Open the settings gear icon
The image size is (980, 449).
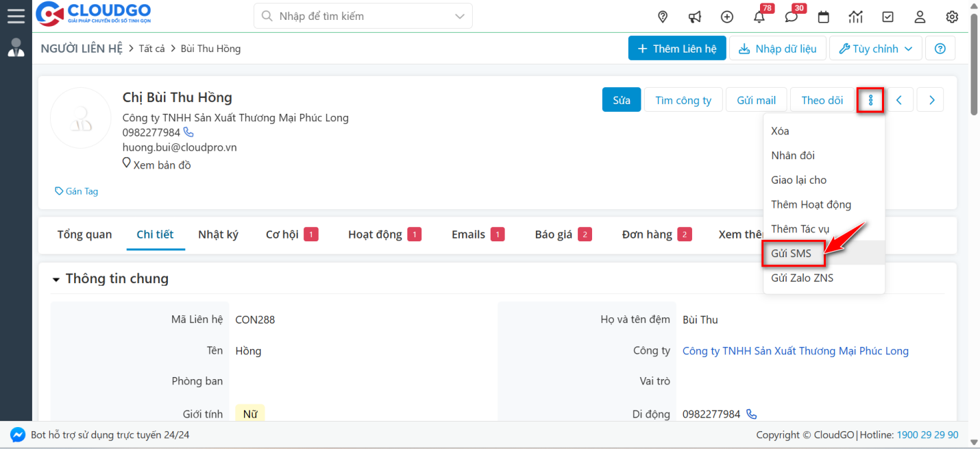952,16
